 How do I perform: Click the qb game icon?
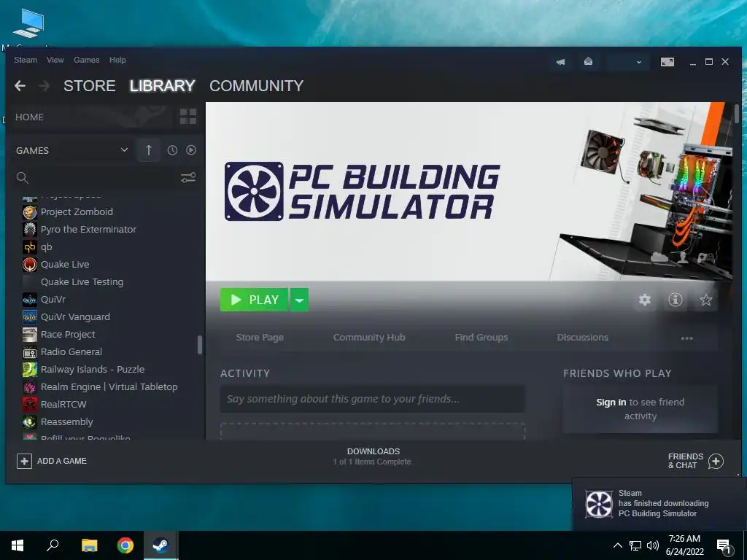[29, 246]
